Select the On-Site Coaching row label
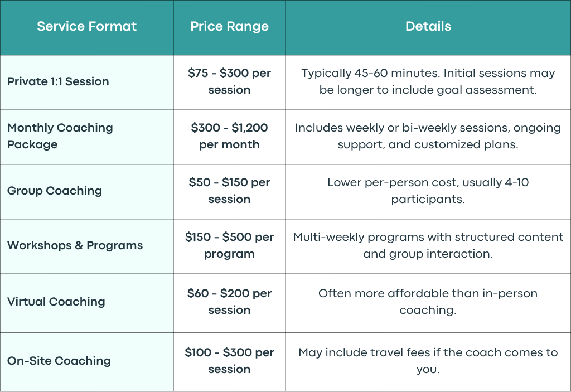This screenshot has height=392, width=571. tap(59, 361)
